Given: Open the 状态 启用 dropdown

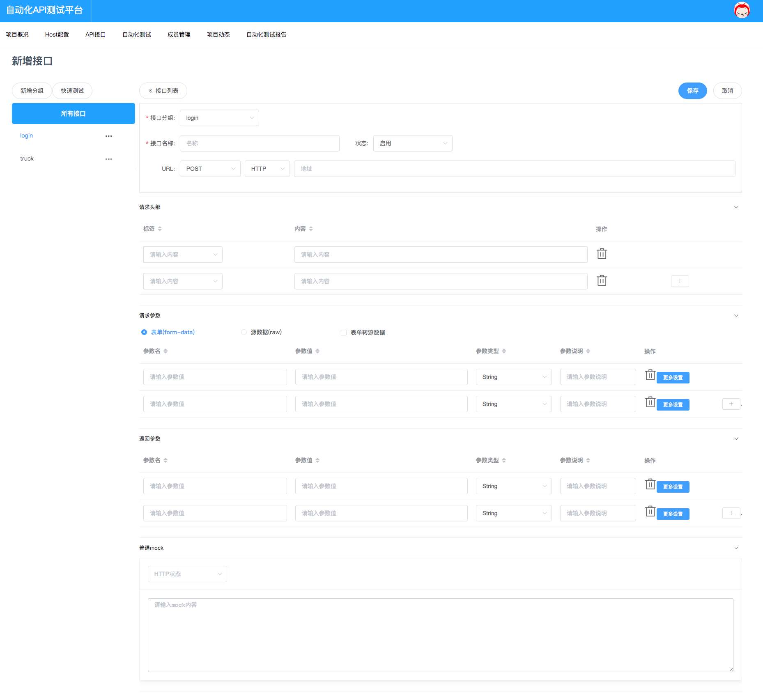Looking at the screenshot, I should [413, 143].
